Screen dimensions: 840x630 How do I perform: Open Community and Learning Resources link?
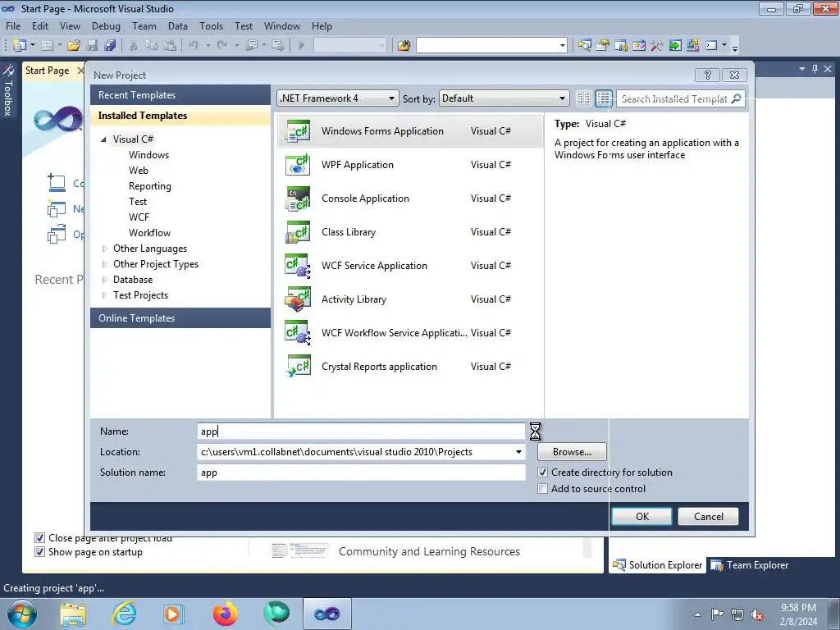tap(429, 551)
